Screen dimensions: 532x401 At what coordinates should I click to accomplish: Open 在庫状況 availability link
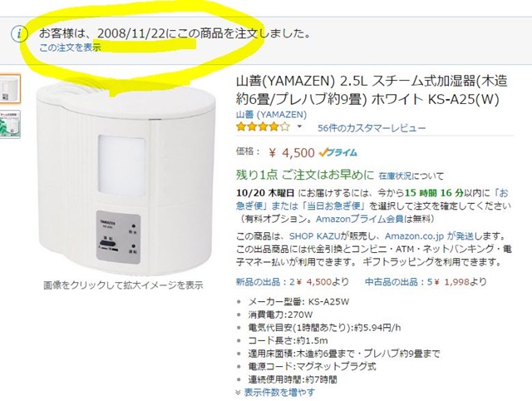pos(395,176)
